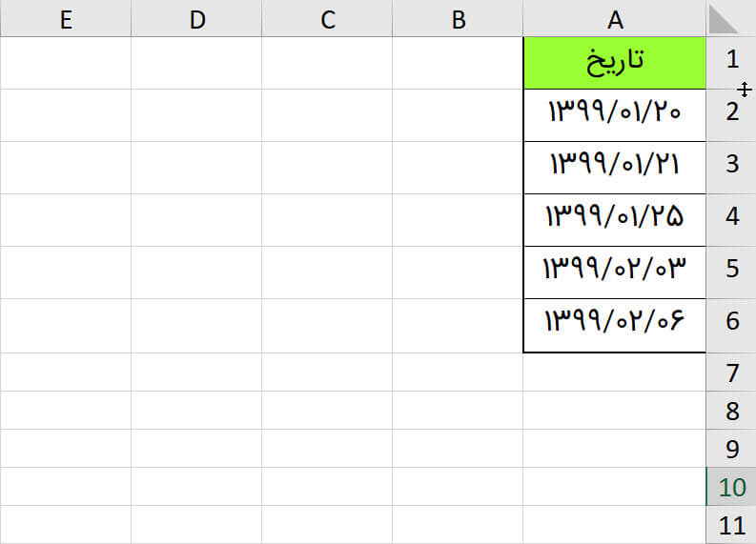Select cell containing ۱۳۹۹/۰۲/۰۳
Viewport: 756px width, 544px height.
(615, 272)
